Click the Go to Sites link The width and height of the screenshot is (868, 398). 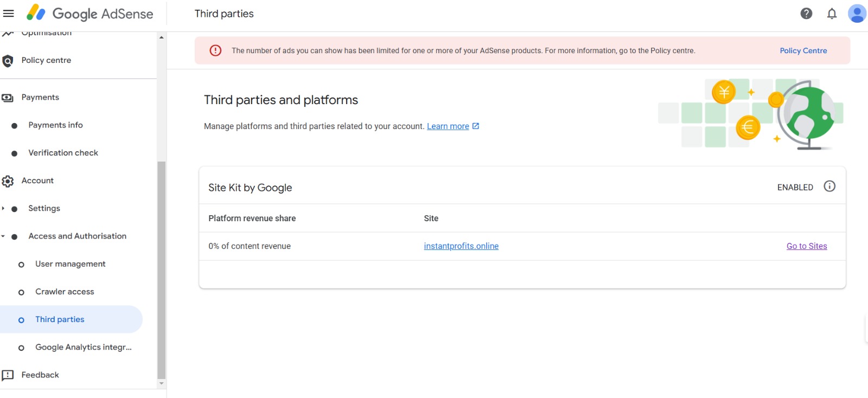(x=807, y=246)
